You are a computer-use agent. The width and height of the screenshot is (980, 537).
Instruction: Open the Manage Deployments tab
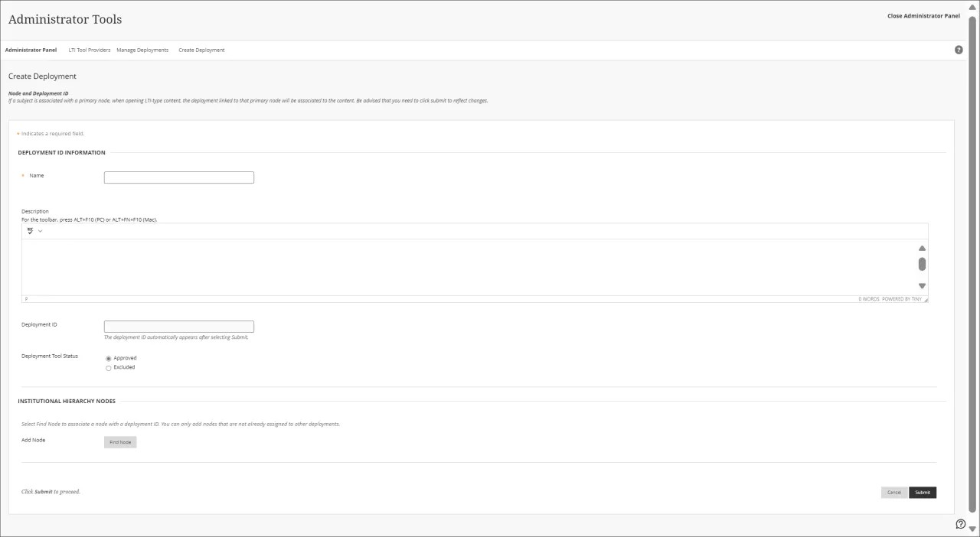point(142,50)
